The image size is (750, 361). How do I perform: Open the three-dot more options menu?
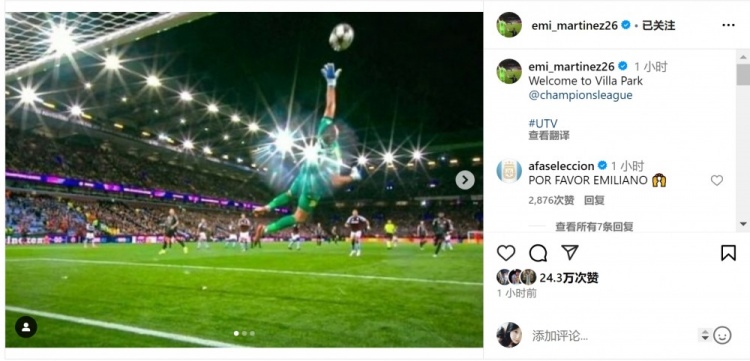click(728, 25)
